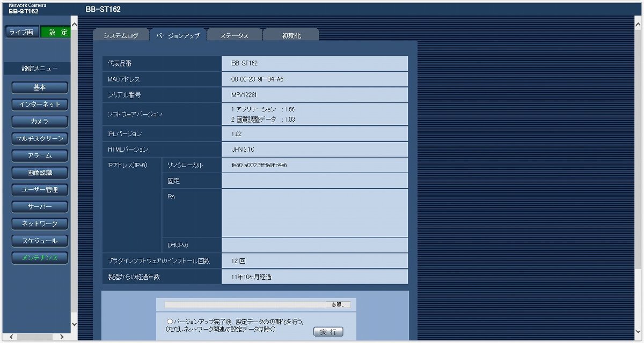Click the MAC address value 08-00-23-9F-D4-A6
This screenshot has width=644, height=343.
[x=257, y=79]
